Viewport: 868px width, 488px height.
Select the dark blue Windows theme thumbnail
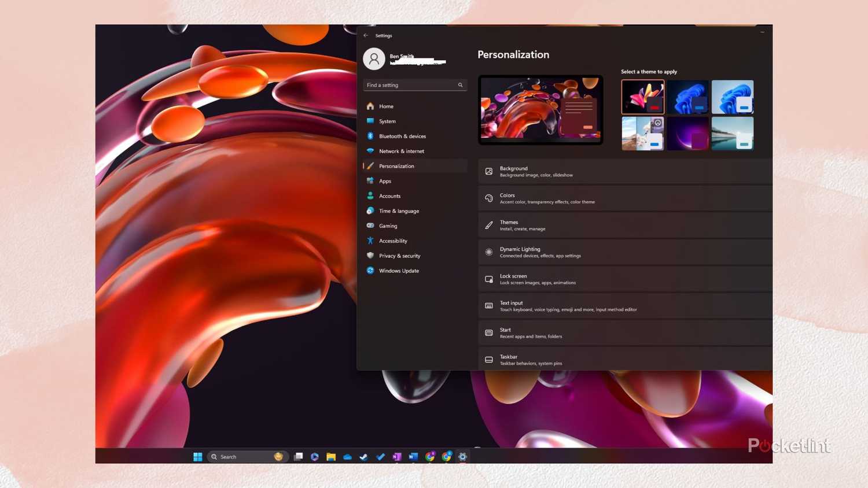[687, 97]
